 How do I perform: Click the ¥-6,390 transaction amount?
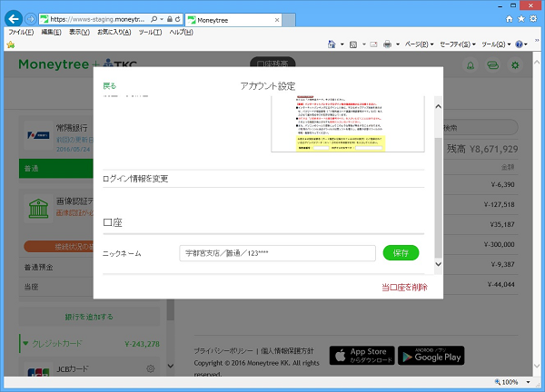[502, 184]
